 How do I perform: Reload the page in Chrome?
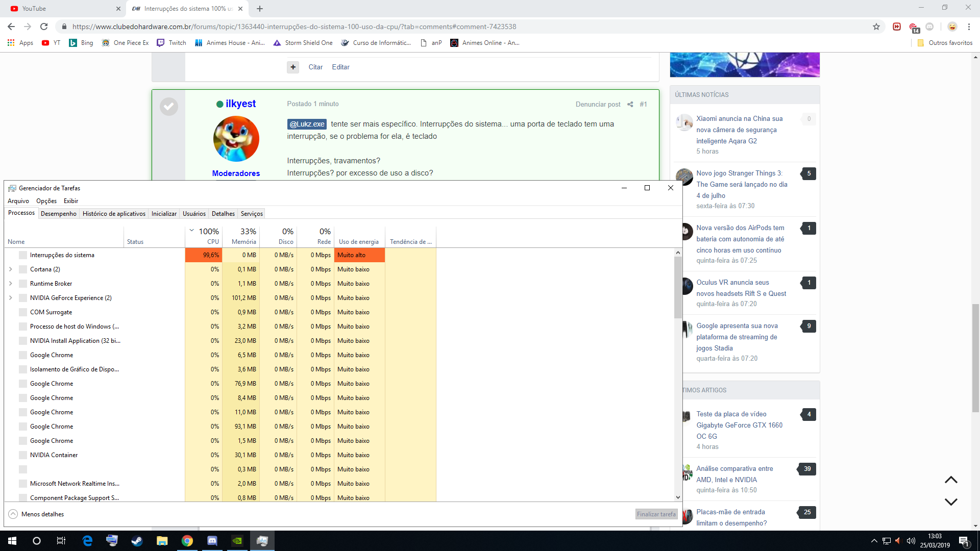[44, 27]
